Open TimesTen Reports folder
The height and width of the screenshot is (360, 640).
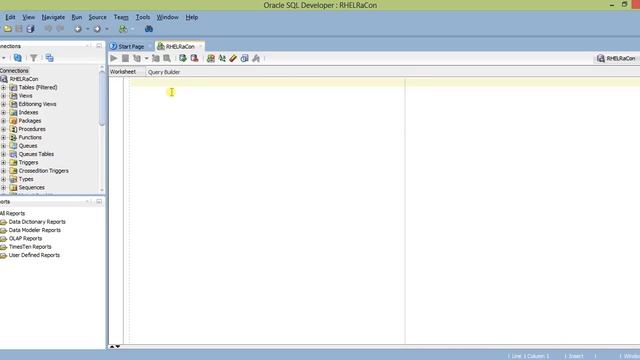pyautogui.click(x=30, y=247)
